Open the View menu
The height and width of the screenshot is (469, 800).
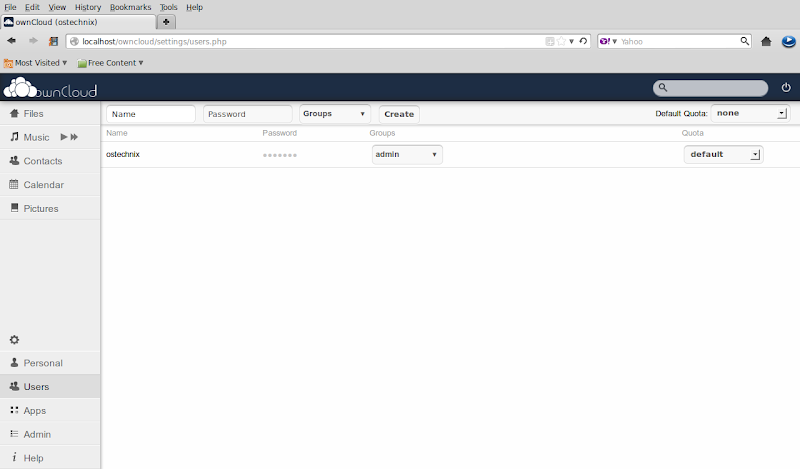[x=57, y=7]
